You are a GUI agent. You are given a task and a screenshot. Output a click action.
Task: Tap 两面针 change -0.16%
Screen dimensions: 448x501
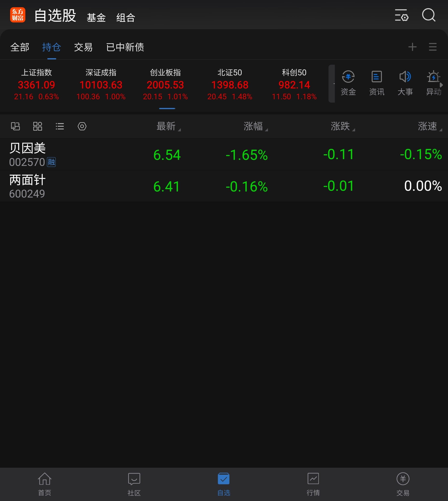tap(247, 186)
